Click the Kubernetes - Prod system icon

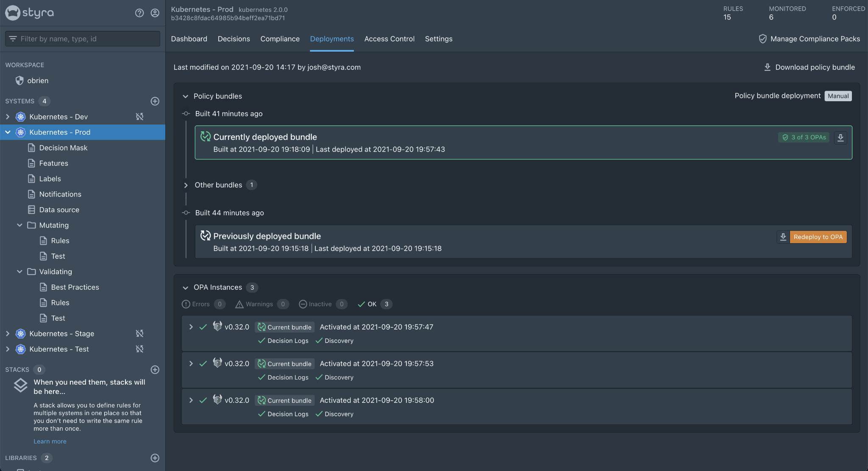tap(21, 132)
